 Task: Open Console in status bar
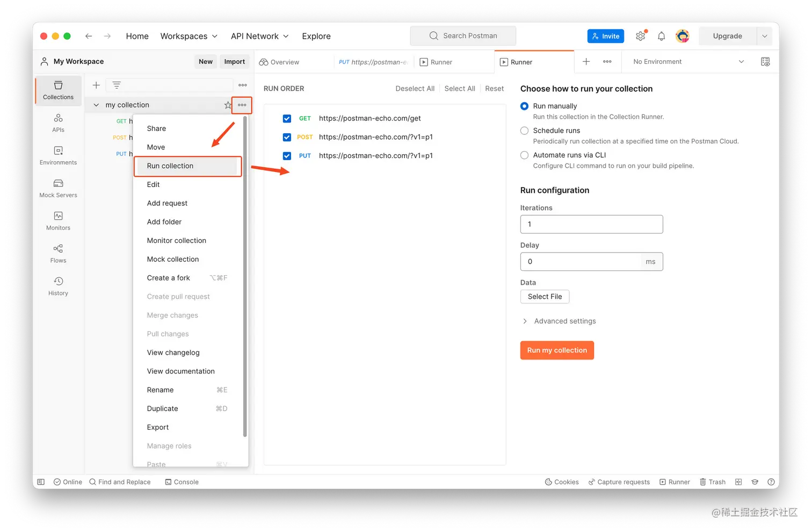click(x=182, y=482)
